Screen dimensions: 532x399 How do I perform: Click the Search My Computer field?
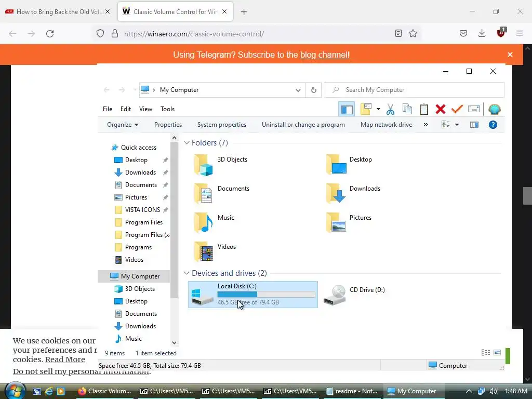point(414,90)
